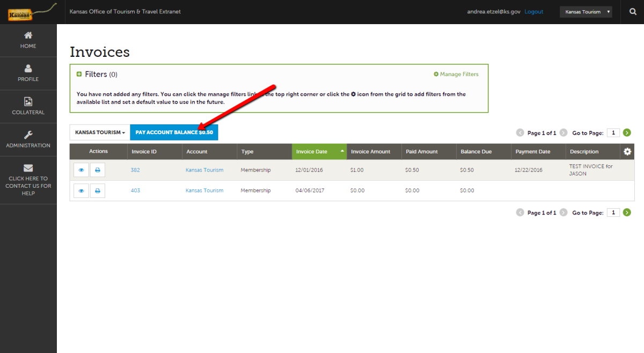Click the top previous page arrow
This screenshot has width=644, height=353.
520,133
